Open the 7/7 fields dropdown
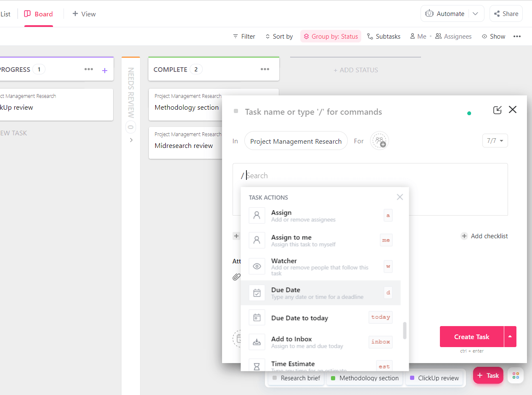Image resolution: width=532 pixels, height=395 pixels. pyautogui.click(x=495, y=141)
